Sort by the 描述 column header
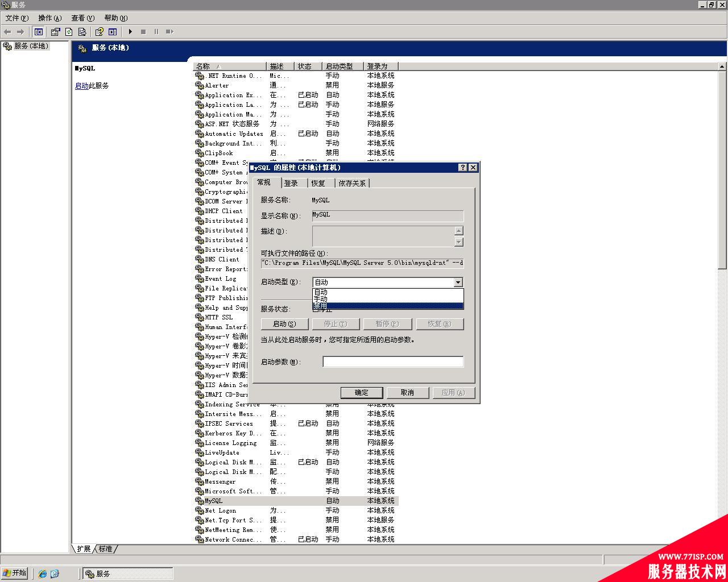This screenshot has height=582, width=728. (x=280, y=66)
